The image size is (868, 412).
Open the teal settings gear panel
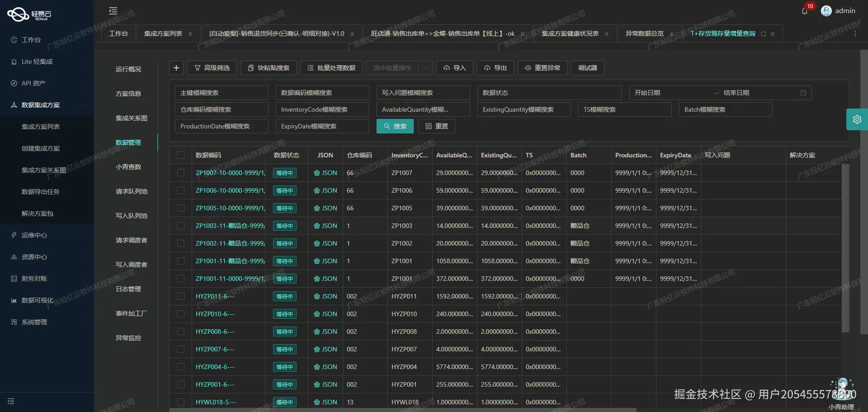click(857, 119)
